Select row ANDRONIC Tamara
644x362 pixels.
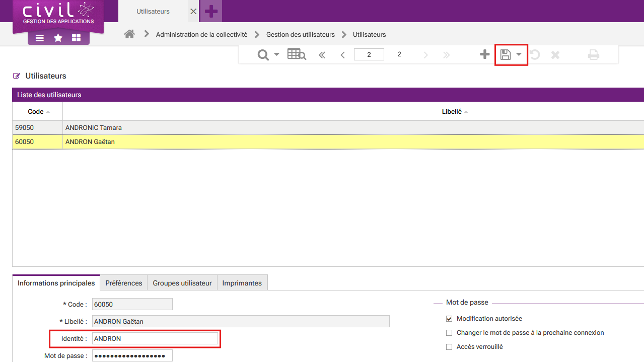click(x=328, y=128)
